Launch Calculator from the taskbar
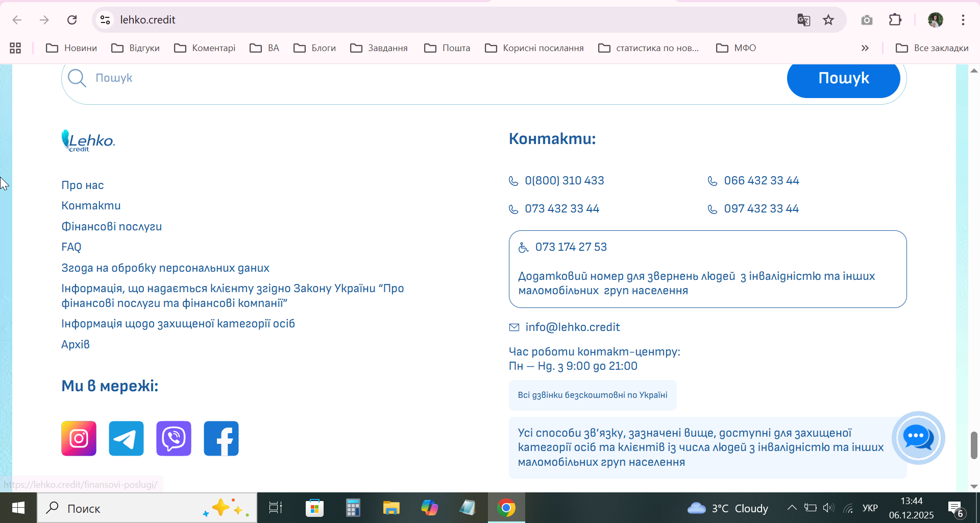The image size is (980, 523). [x=353, y=508]
